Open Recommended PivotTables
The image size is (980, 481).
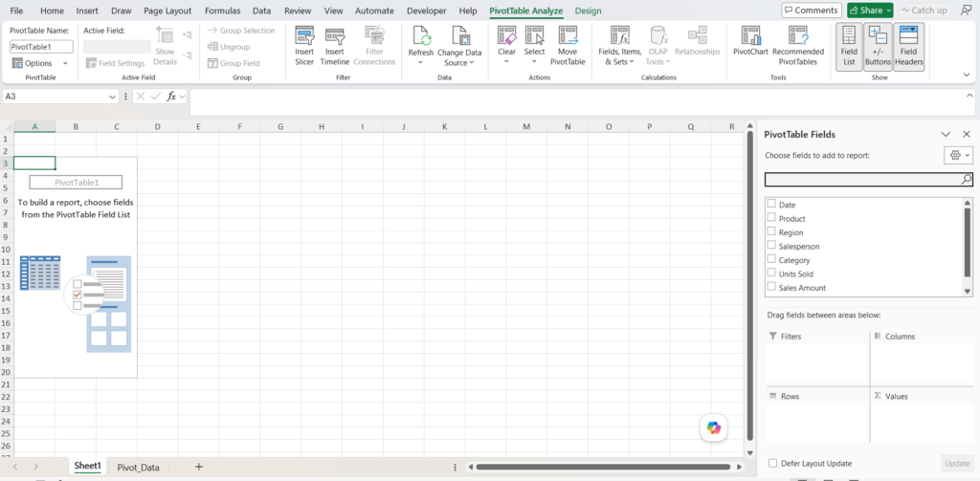[x=798, y=46]
